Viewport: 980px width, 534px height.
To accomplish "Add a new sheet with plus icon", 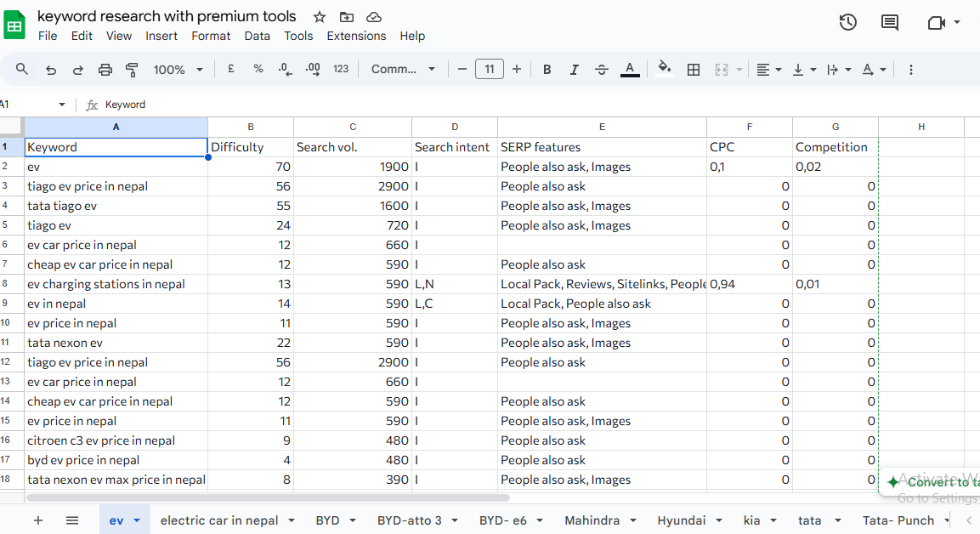I will [38, 520].
